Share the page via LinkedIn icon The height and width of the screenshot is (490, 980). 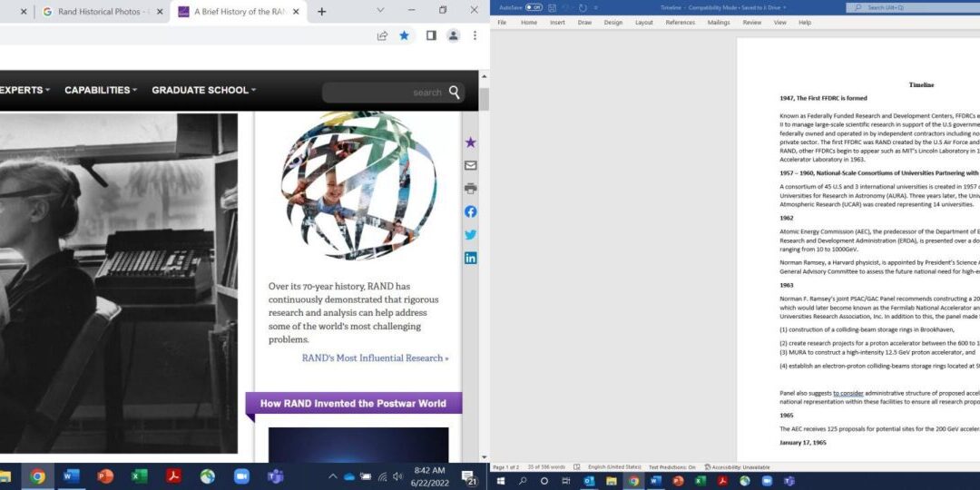(470, 258)
